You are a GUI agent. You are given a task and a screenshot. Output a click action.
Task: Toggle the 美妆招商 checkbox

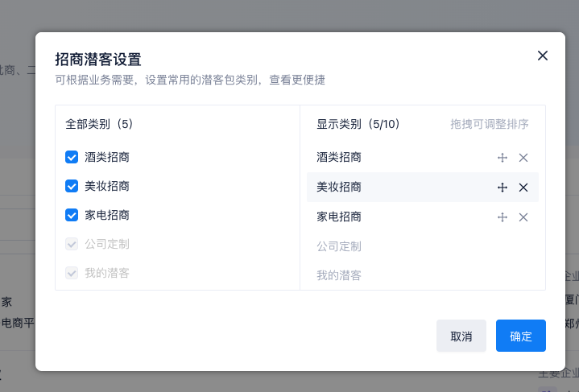72,186
